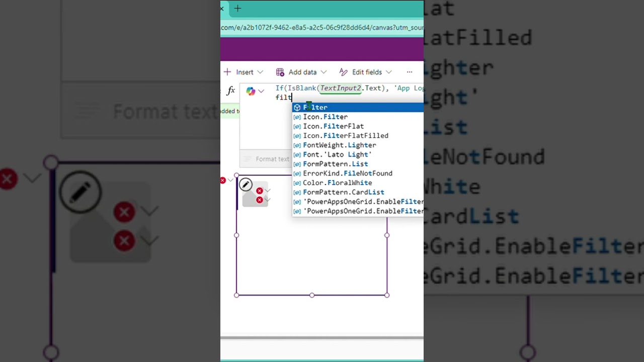Pick FormPattern.List from suggestions
This screenshot has width=644, height=362.
358,164
